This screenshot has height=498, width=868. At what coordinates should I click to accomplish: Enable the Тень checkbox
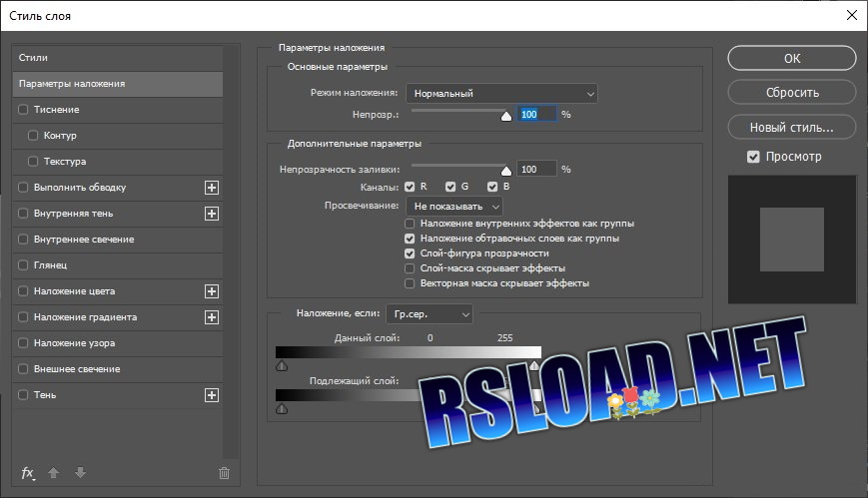(23, 395)
